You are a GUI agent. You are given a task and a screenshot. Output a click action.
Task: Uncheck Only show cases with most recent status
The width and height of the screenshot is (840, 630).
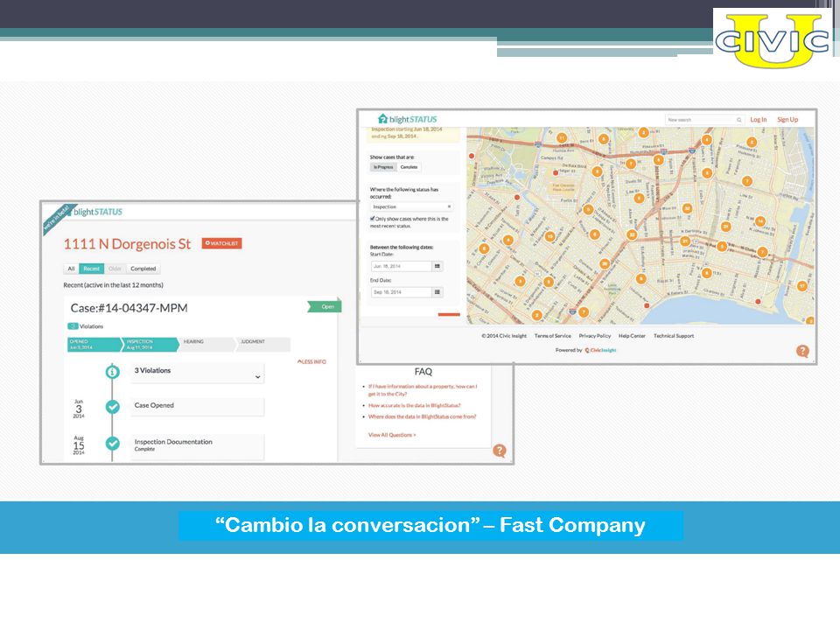tap(373, 219)
